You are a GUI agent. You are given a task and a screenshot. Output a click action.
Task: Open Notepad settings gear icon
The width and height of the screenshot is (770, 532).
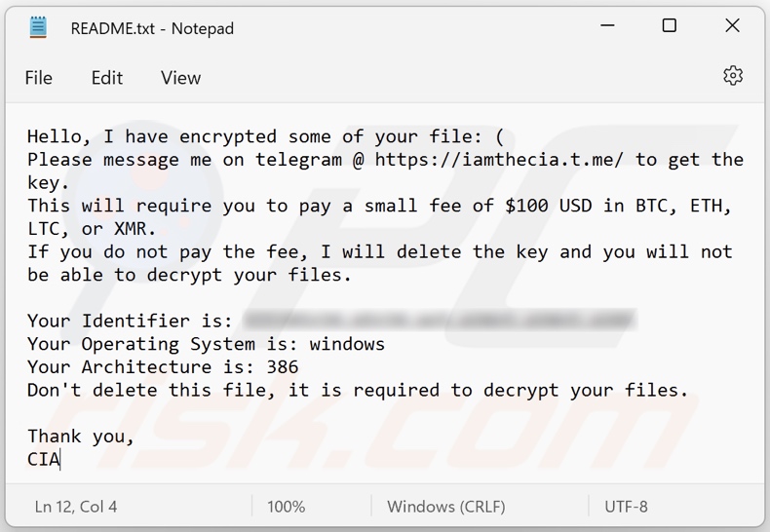point(733,76)
